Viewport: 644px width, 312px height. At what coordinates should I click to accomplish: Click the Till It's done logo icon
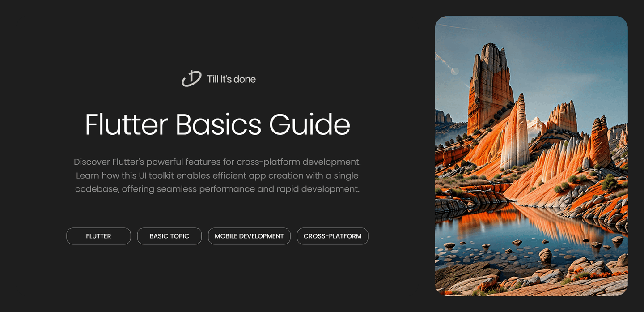coord(191,79)
